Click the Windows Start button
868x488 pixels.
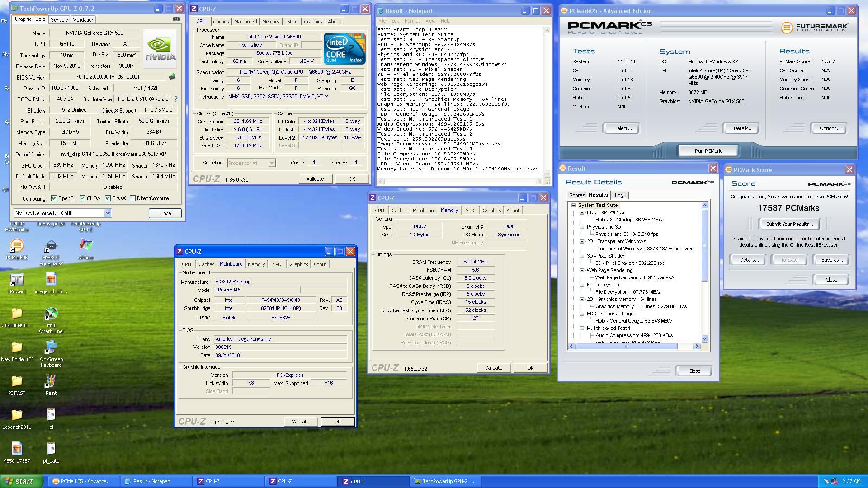21,481
